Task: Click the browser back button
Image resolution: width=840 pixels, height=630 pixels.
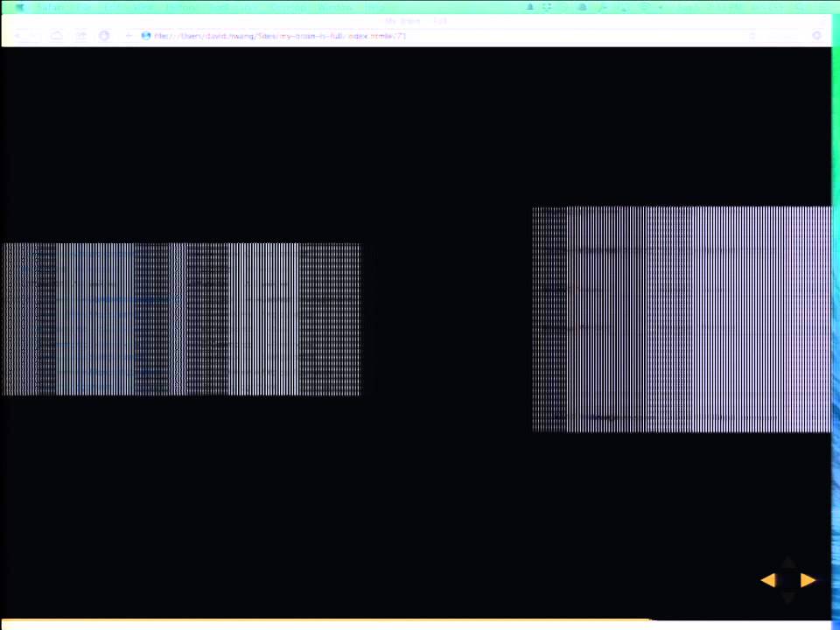Action: pos(17,36)
